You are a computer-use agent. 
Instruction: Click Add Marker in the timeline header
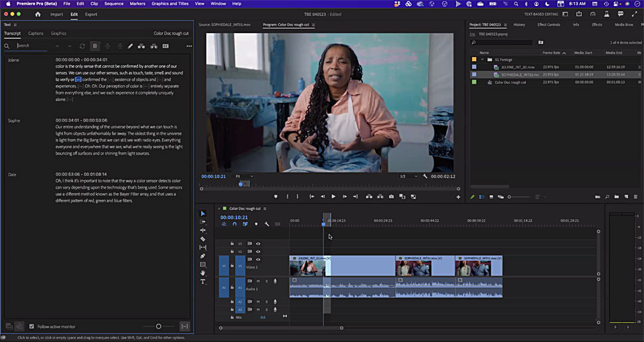click(x=256, y=224)
